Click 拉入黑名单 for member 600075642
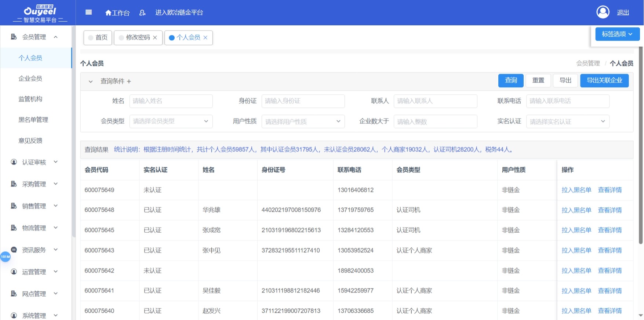The height and width of the screenshot is (320, 644). pos(576,270)
